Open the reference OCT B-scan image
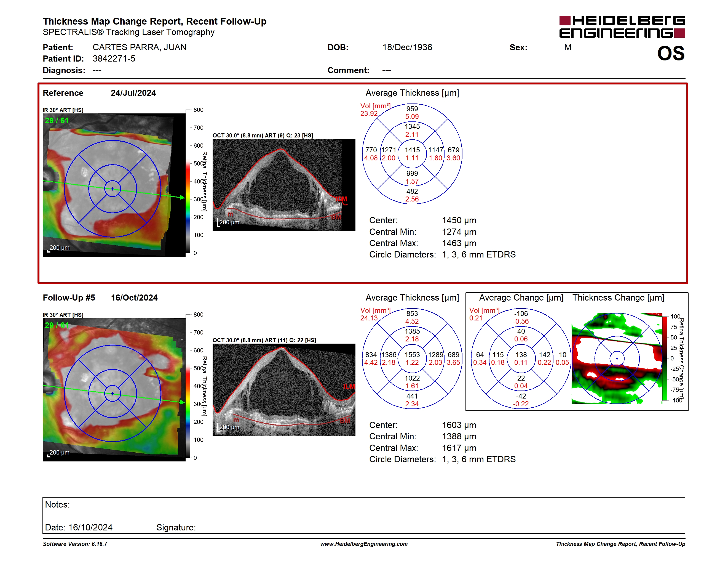Image resolution: width=728 pixels, height=563 pixels. coord(284,185)
